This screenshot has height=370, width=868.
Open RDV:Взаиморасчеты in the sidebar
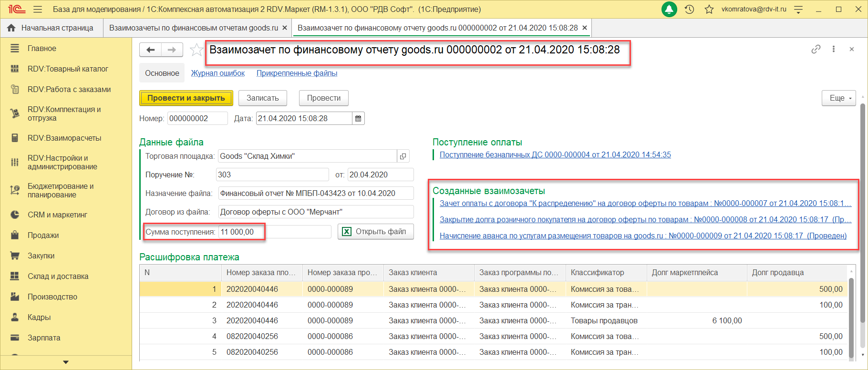tap(64, 138)
